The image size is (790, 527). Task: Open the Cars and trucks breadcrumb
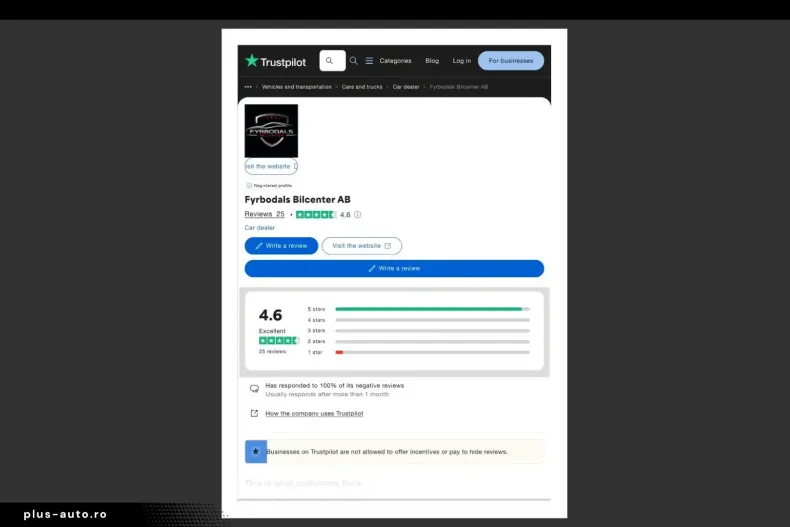coord(362,87)
